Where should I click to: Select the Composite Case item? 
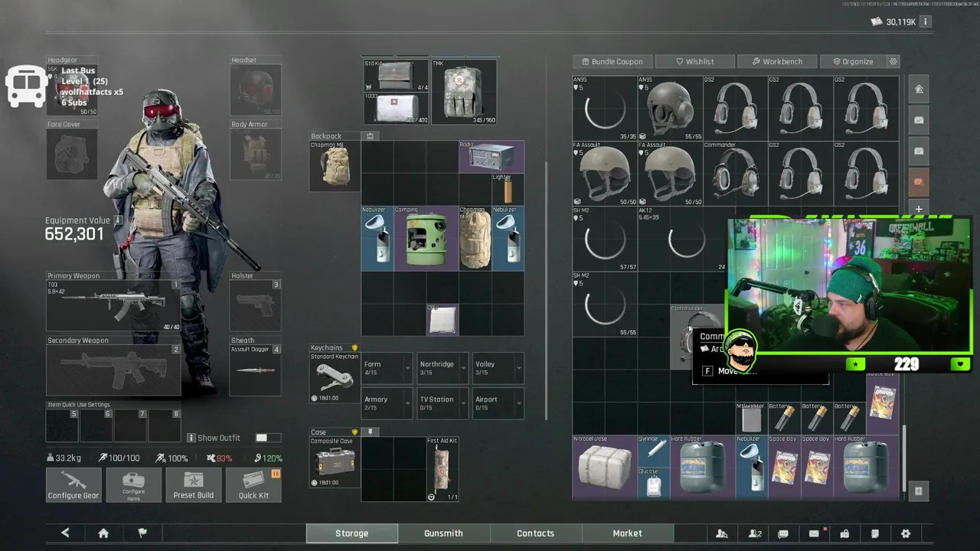[335, 462]
